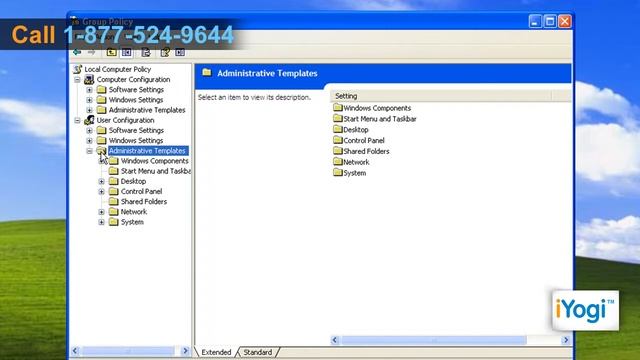The height and width of the screenshot is (360, 640).
Task: Expand the System node in the tree
Action: pyautogui.click(x=102, y=222)
